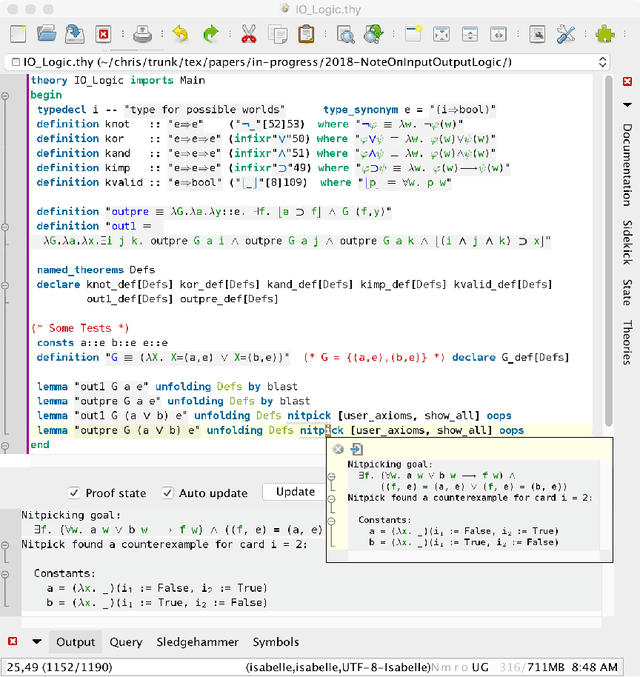
Task: Close the bottom docked panel
Action: 13,642
